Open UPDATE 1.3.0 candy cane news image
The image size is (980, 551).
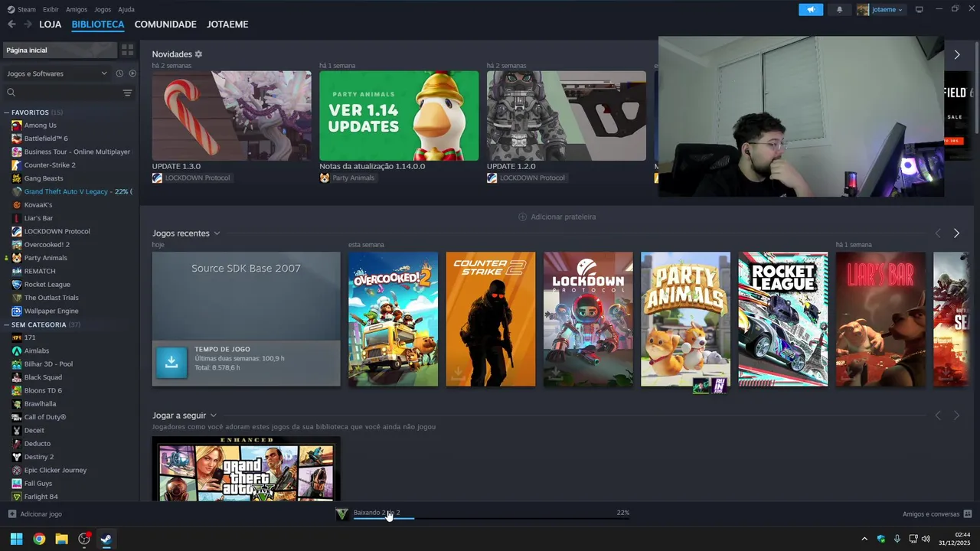(x=231, y=116)
